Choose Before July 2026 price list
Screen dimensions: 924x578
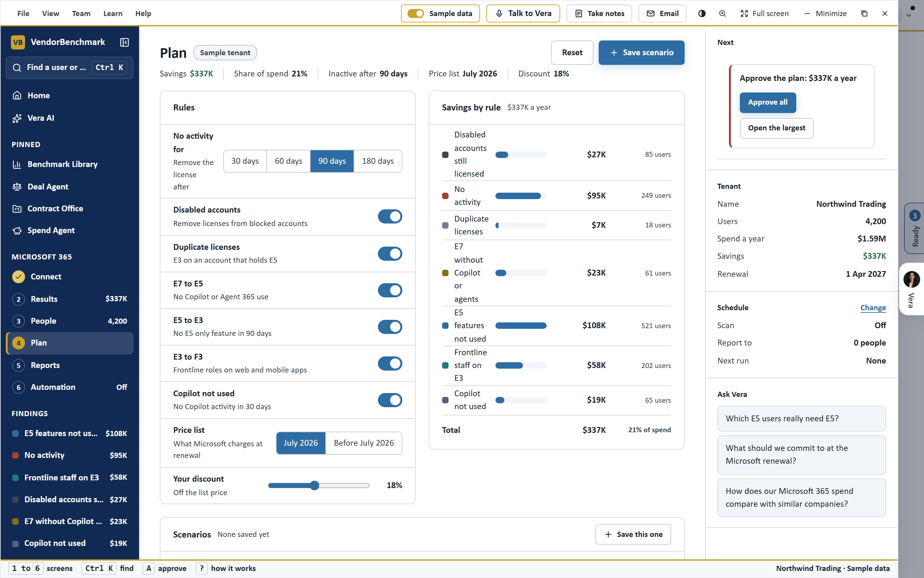tap(364, 443)
